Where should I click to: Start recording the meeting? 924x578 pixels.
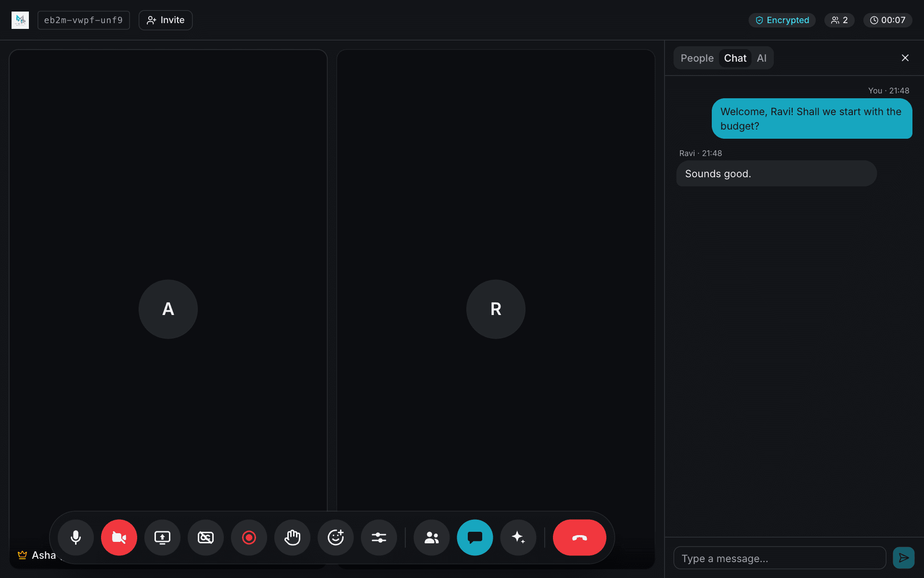click(249, 538)
